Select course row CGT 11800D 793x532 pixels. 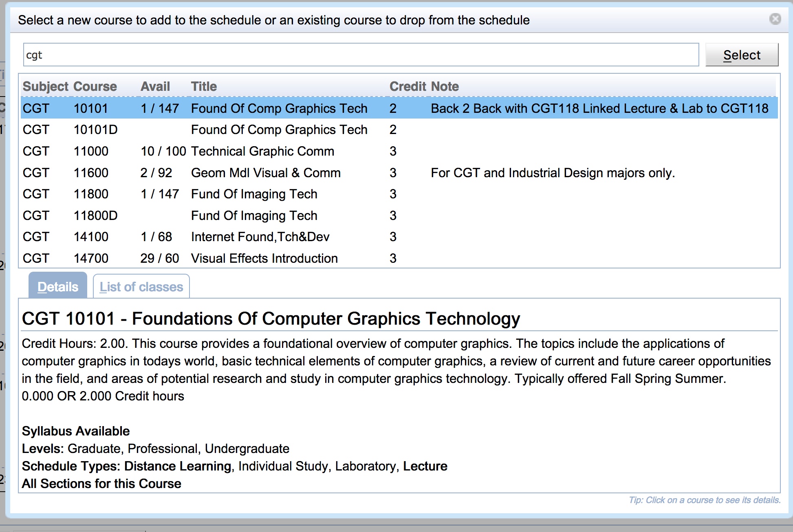[399, 215]
